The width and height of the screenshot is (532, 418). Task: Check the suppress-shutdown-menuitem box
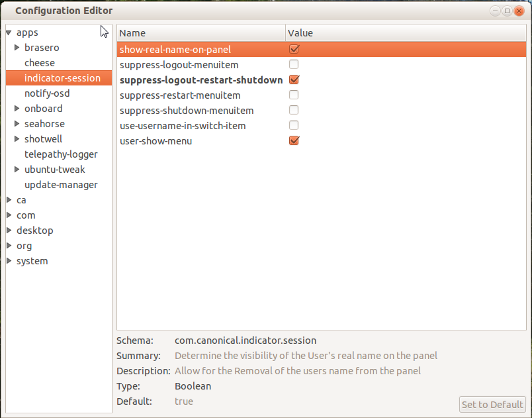tap(294, 110)
